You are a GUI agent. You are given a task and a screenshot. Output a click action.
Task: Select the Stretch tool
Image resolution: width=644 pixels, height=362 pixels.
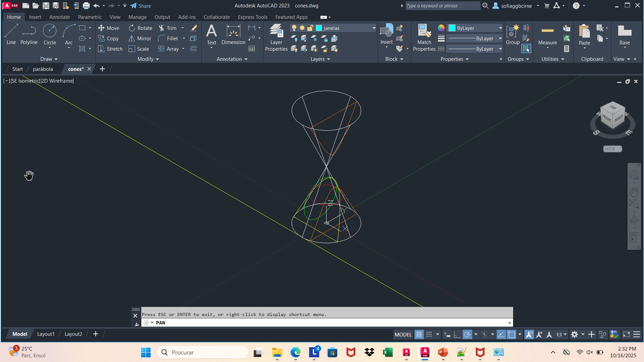pos(110,49)
